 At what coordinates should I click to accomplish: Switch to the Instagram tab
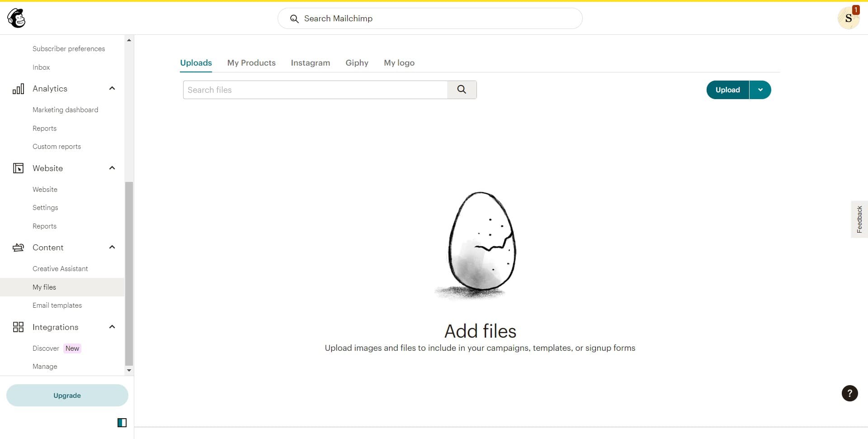310,63
